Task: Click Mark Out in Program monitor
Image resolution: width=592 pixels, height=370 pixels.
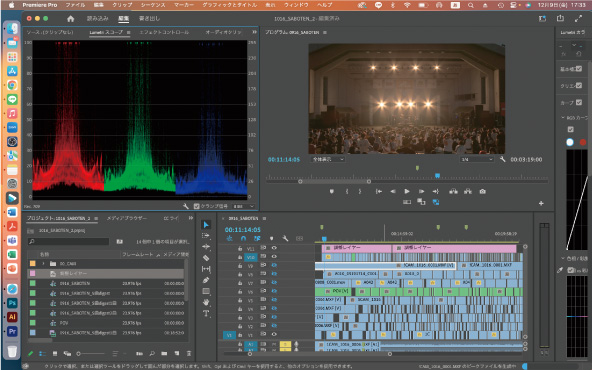Action: click(360, 191)
